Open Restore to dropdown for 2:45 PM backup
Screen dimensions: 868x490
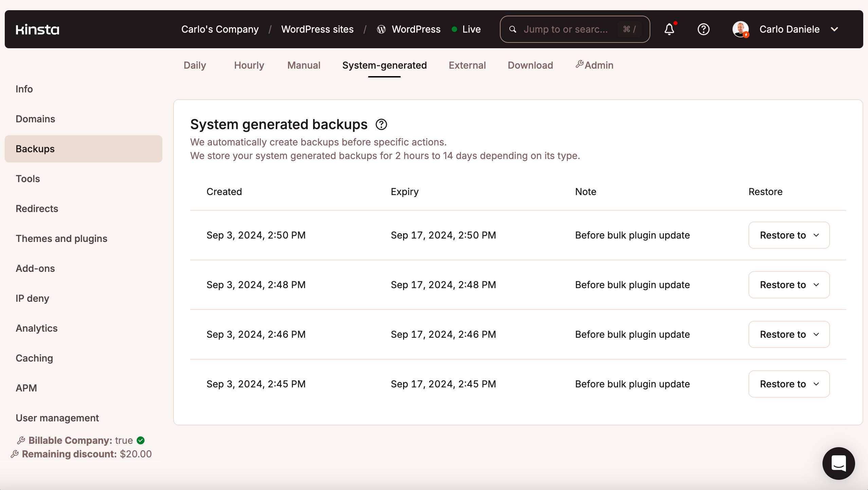[x=789, y=384]
